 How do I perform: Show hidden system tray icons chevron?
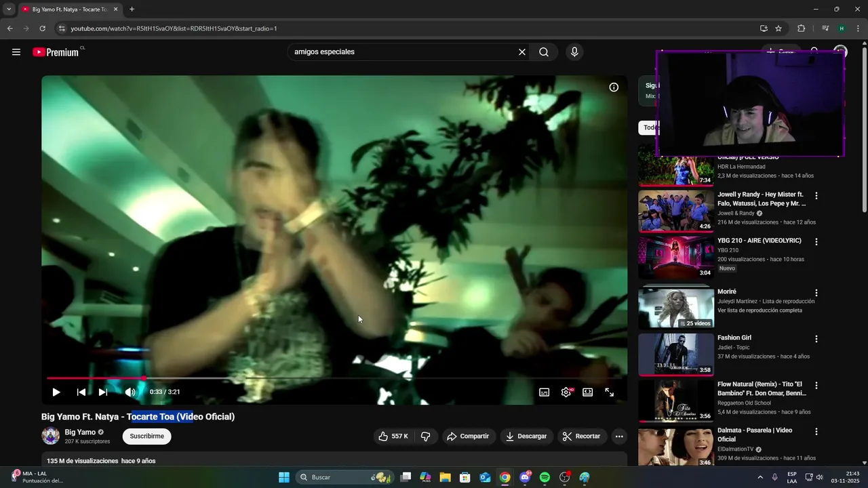pos(759,477)
